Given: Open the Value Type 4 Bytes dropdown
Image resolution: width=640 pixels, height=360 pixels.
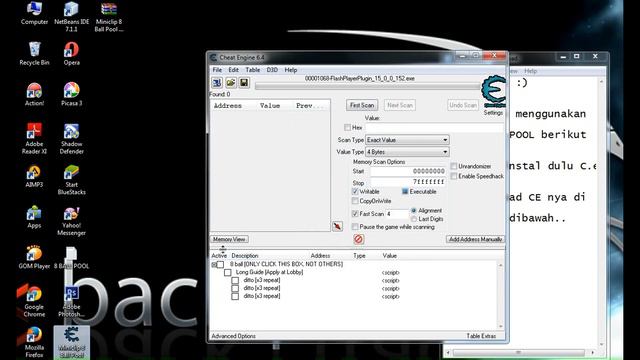Looking at the screenshot, I should pos(407,152).
